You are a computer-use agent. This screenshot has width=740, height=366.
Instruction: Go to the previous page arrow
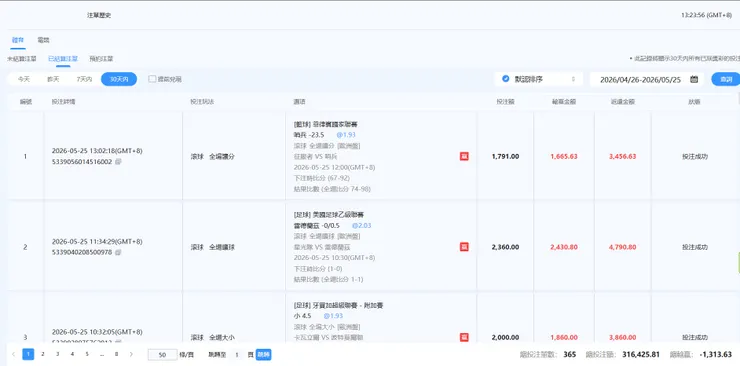13,354
